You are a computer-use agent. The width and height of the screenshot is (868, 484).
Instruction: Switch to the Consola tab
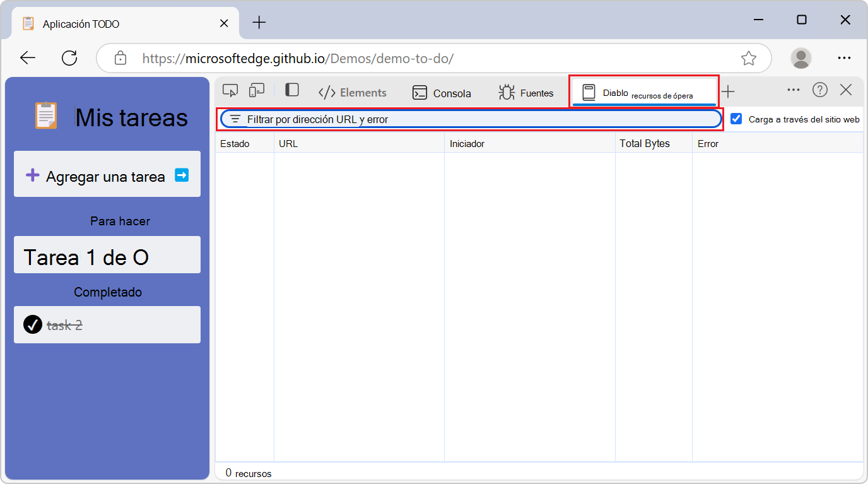[x=442, y=93]
